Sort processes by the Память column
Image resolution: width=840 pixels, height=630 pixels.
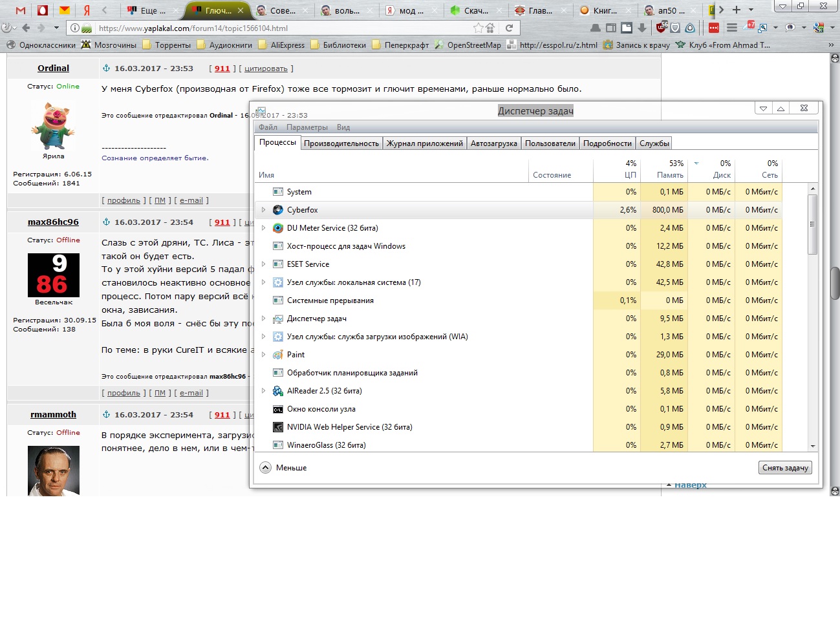pyautogui.click(x=663, y=169)
